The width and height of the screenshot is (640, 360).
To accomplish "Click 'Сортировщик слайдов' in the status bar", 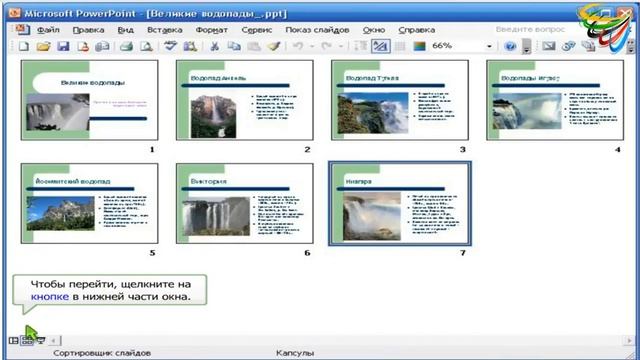I will (102, 353).
